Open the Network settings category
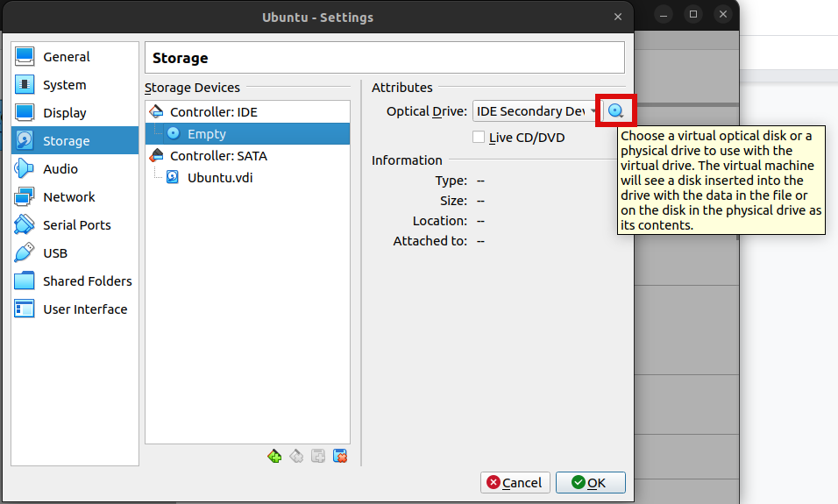 (x=75, y=196)
